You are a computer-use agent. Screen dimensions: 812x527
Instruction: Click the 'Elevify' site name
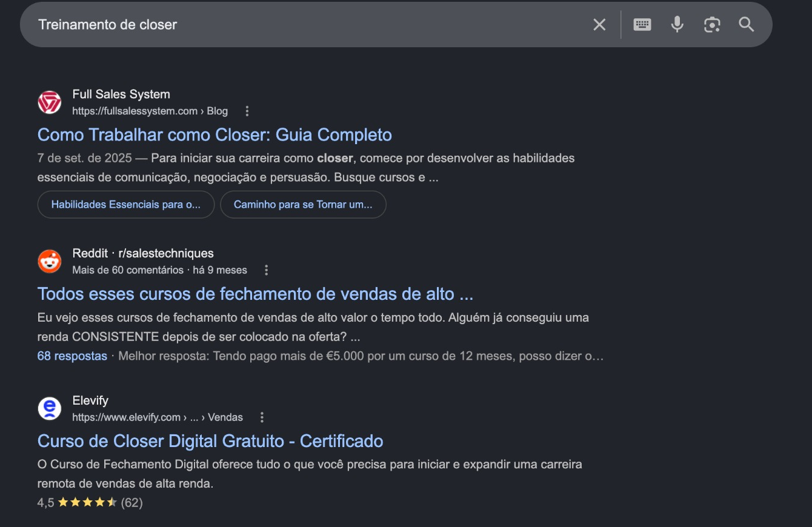90,400
